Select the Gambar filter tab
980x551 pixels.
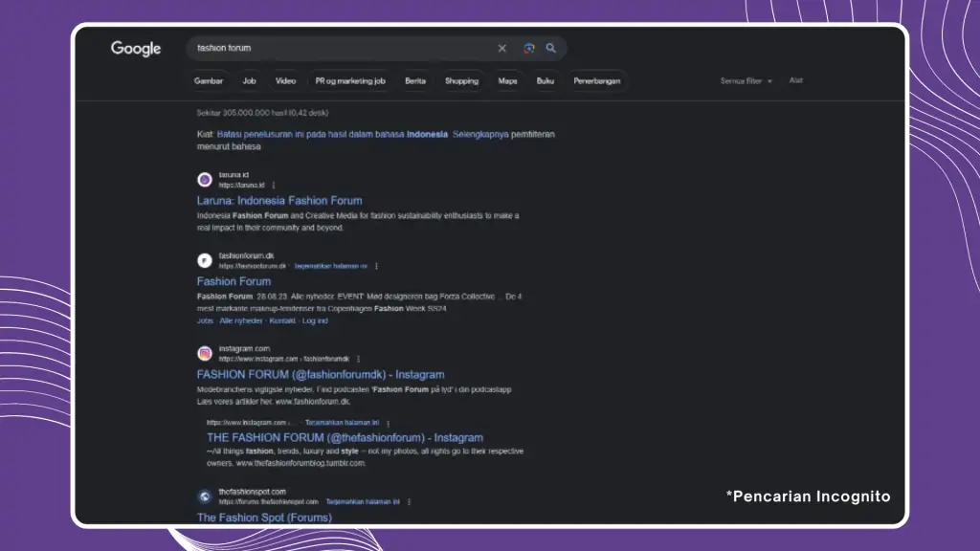[208, 81]
